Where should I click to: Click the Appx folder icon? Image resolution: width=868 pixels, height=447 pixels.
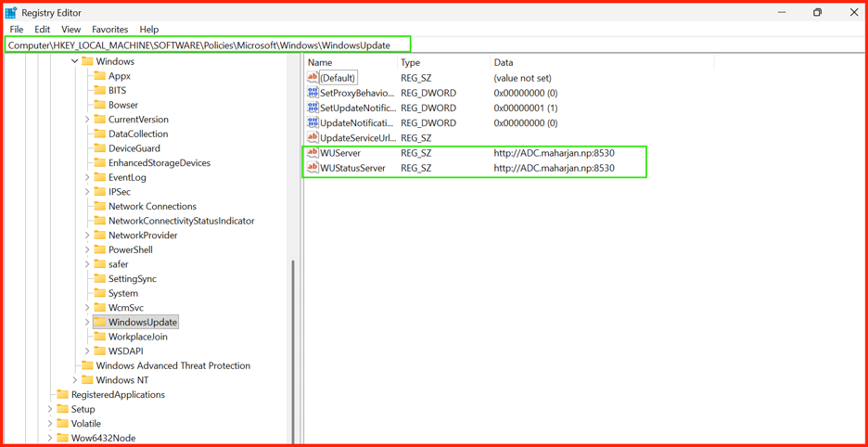point(99,76)
